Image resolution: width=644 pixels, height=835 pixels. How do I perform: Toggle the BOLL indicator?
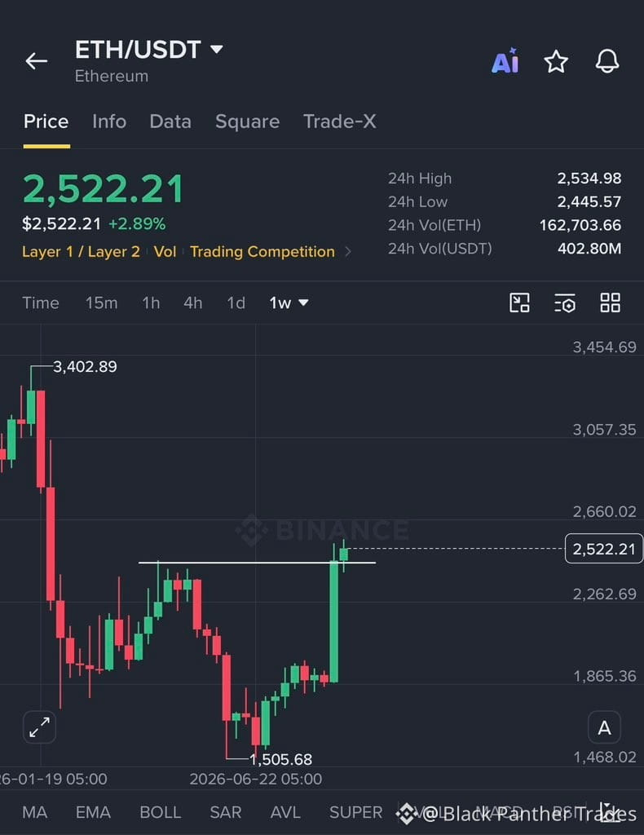click(x=161, y=812)
